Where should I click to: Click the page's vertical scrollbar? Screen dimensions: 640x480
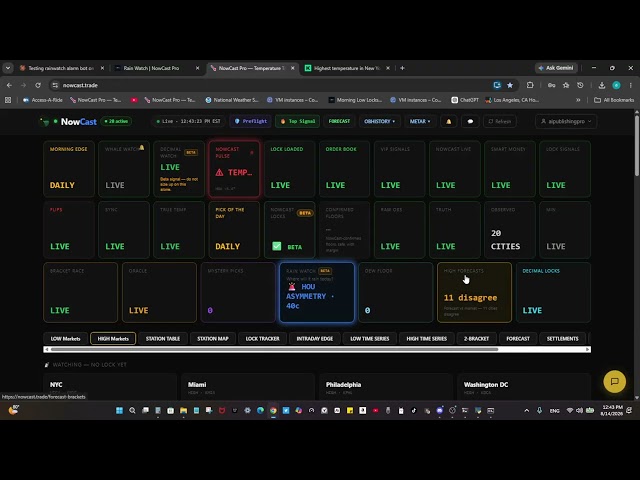637,145
